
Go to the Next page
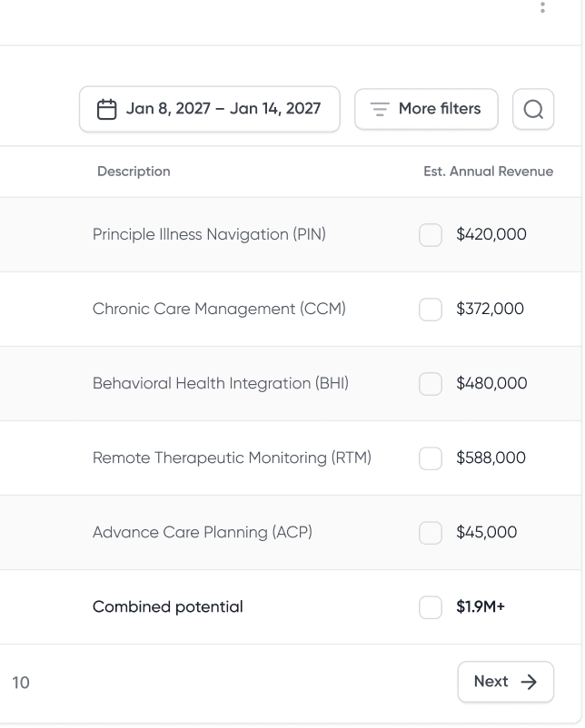(x=505, y=682)
